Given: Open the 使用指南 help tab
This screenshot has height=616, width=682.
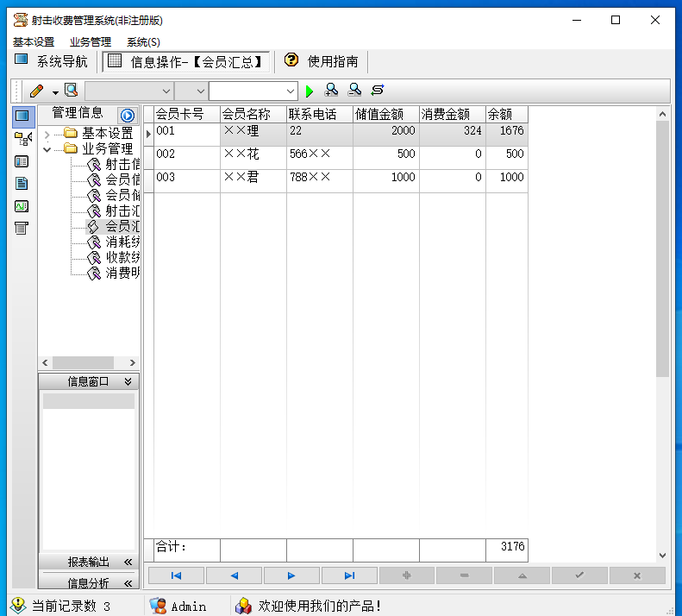Looking at the screenshot, I should click(322, 61).
